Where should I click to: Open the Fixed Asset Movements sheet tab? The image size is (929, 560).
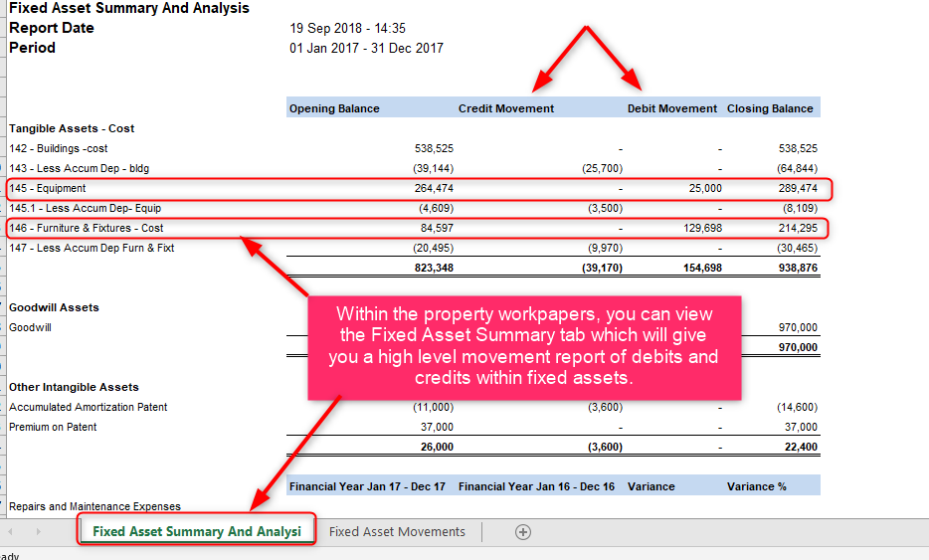[397, 532]
